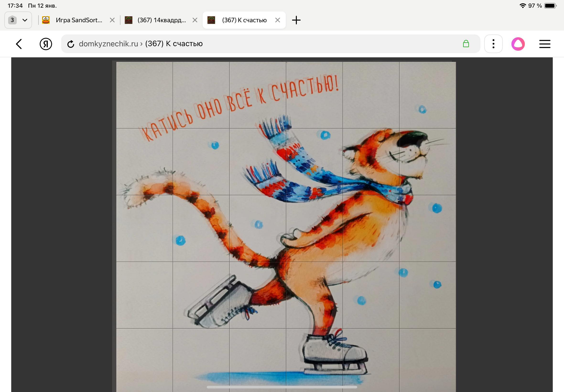Tap the 17:34 clock display
This screenshot has width=564, height=392.
(15, 5)
